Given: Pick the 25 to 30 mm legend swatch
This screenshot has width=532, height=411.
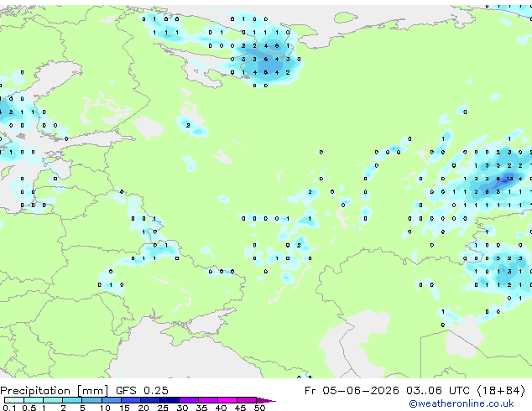Looking at the screenshot, I should (169, 400).
